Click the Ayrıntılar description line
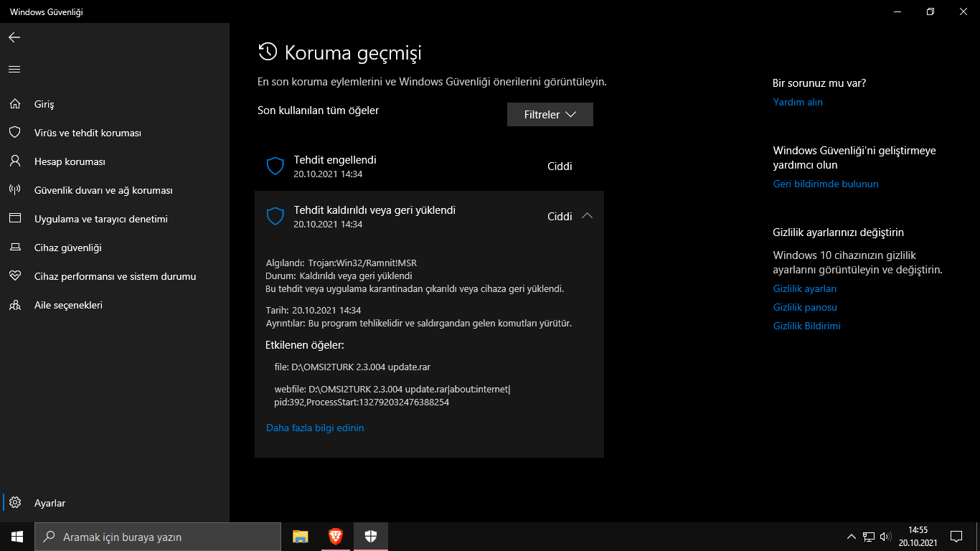This screenshot has height=551, width=980. point(419,324)
